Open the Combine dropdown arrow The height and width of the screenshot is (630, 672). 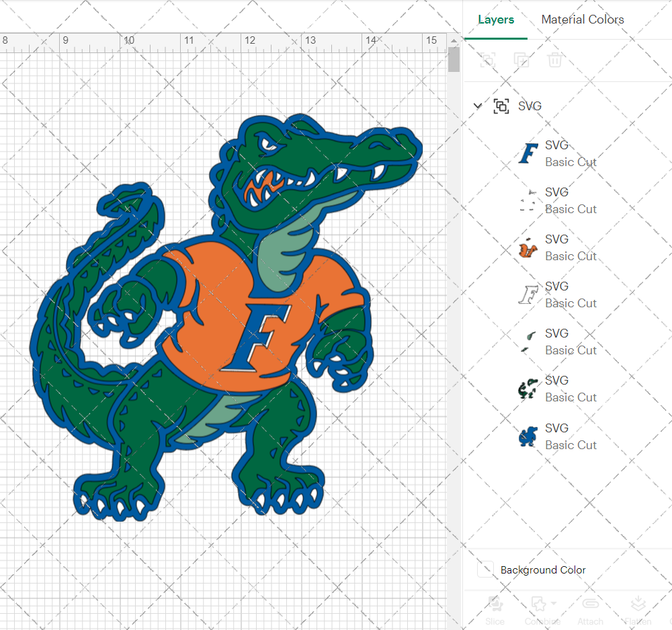tap(553, 603)
